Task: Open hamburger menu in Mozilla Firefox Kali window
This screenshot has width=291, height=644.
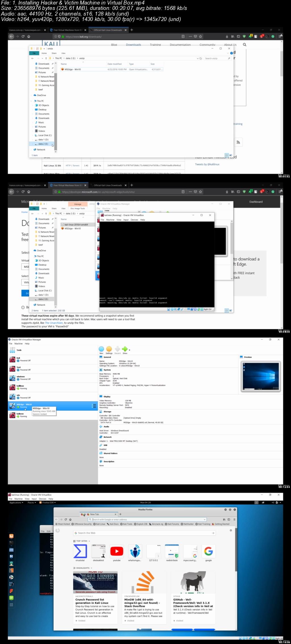Action: pos(234,519)
